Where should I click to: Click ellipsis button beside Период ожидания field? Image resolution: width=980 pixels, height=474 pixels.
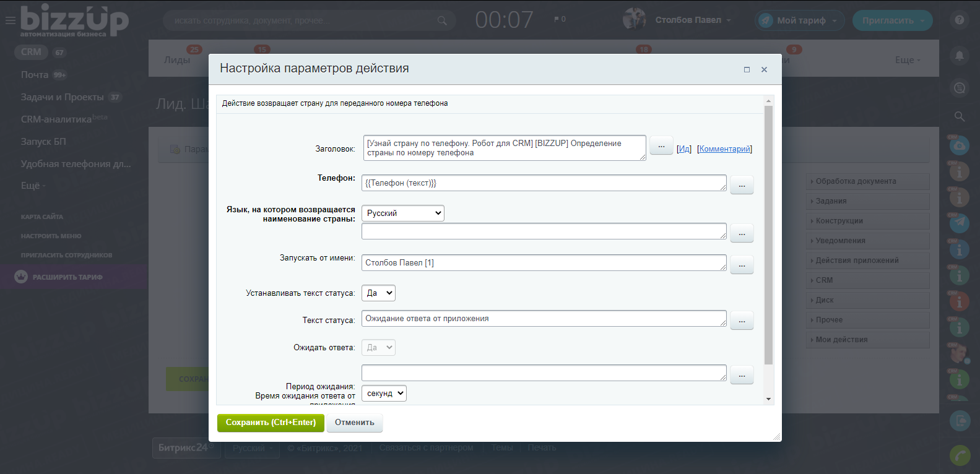pyautogui.click(x=742, y=375)
